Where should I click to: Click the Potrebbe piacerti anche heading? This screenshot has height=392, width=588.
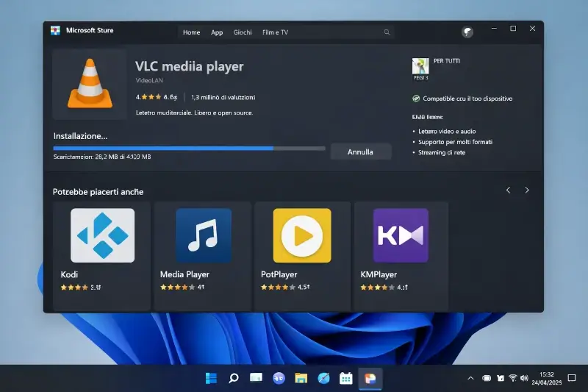pos(98,192)
